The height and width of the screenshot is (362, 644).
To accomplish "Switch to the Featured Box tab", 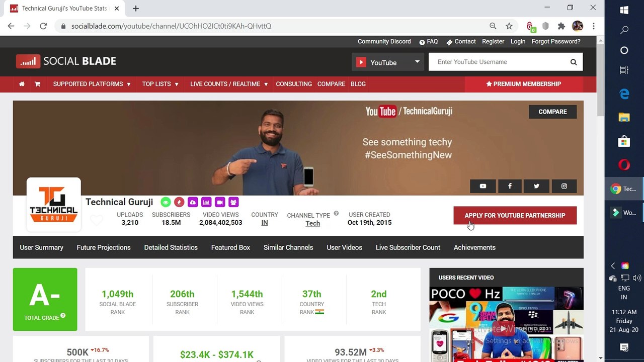I will tap(230, 247).
